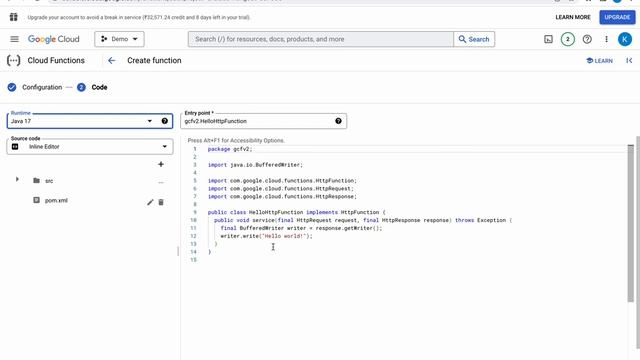Click the 'import java.io.BufferedWriter;' line

255,165
